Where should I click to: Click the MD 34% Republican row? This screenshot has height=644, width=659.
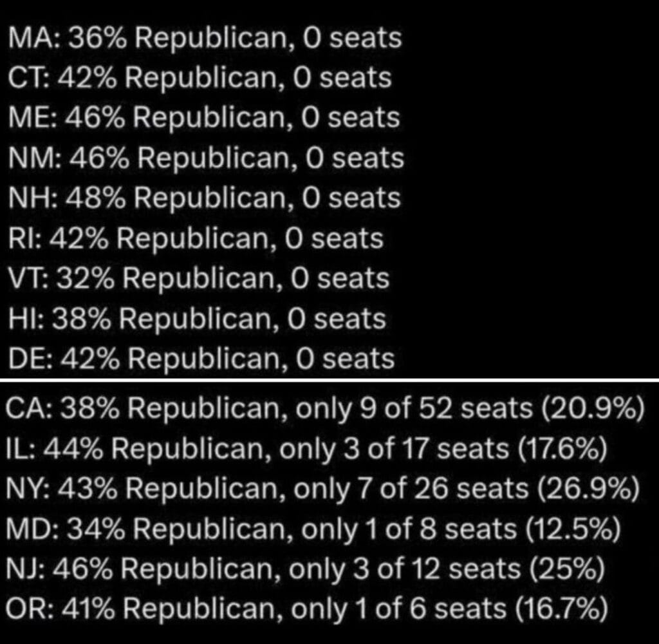[313, 529]
